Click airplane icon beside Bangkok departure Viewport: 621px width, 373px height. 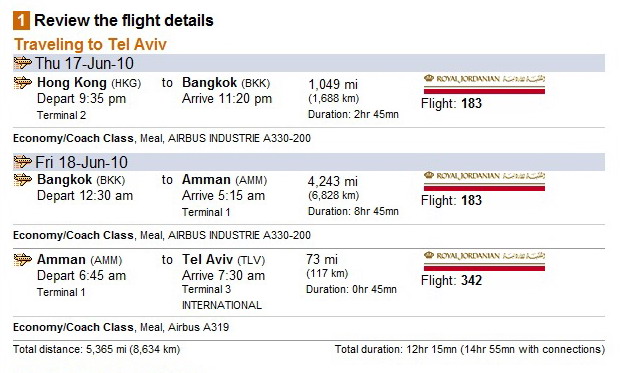coord(23,179)
